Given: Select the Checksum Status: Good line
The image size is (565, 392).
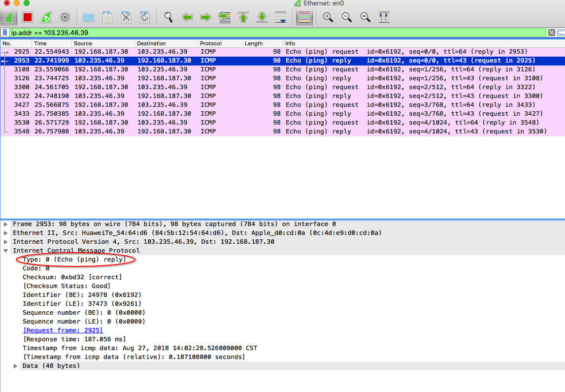Looking at the screenshot, I should coord(66,286).
